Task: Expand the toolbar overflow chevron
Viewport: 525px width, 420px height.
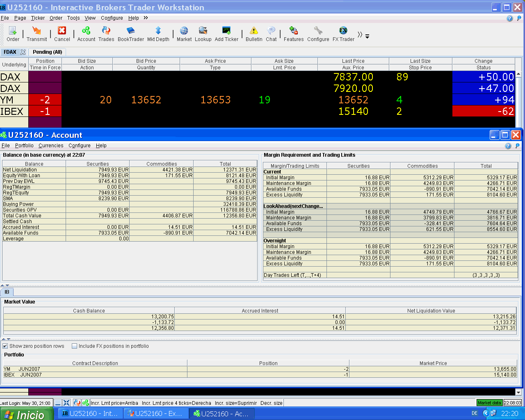Action: 360,35
